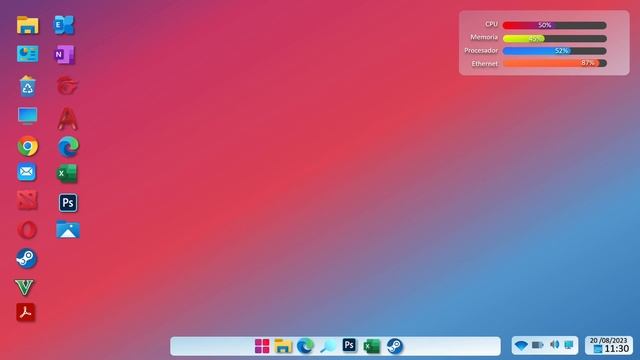The height and width of the screenshot is (360, 640).
Task: Switch to Photoshop in the taskbar
Action: pos(349,345)
